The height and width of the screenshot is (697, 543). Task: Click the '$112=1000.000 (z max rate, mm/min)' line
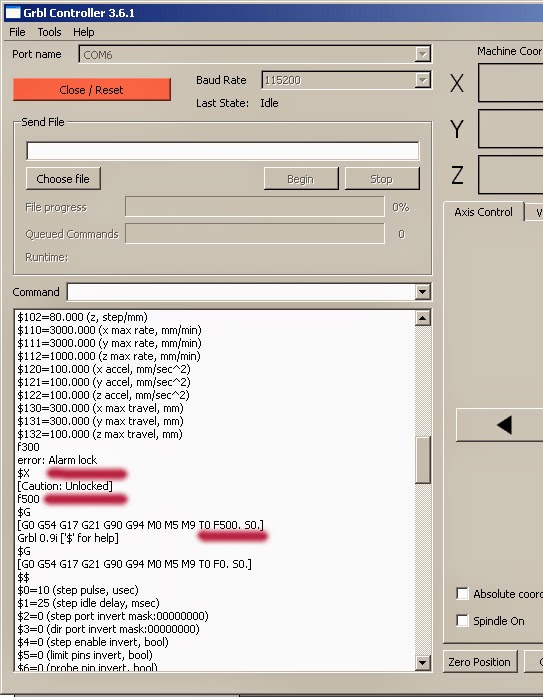(109, 356)
